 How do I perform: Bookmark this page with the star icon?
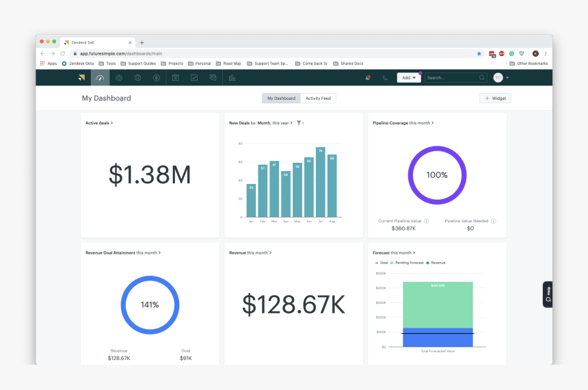click(x=479, y=53)
